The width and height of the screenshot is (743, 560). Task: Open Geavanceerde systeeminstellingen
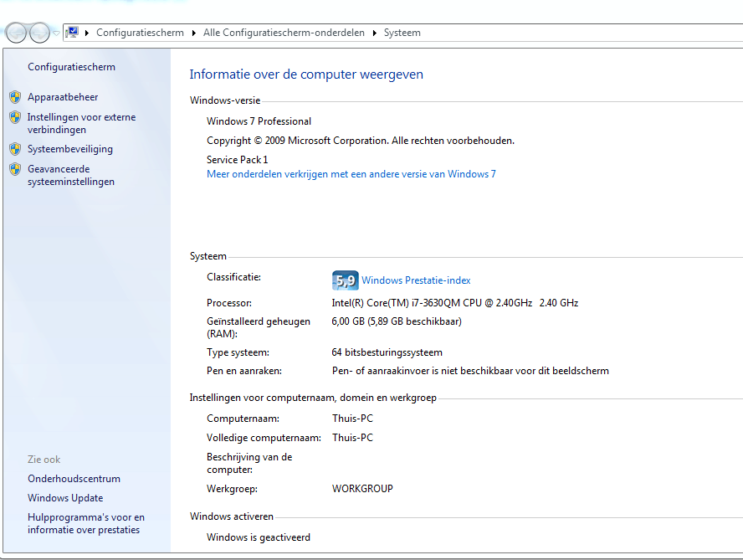(x=71, y=175)
